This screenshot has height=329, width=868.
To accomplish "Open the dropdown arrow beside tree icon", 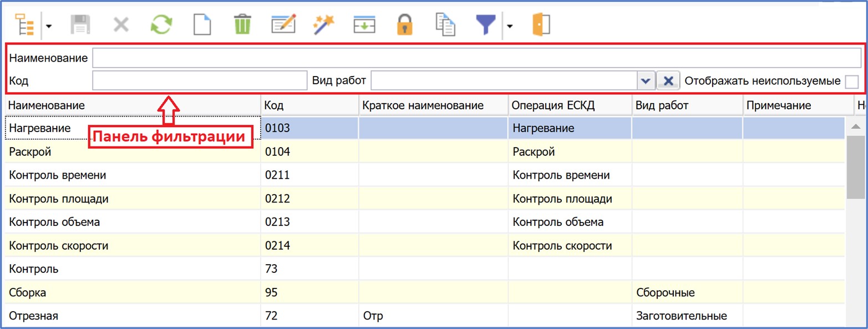I will (x=49, y=26).
